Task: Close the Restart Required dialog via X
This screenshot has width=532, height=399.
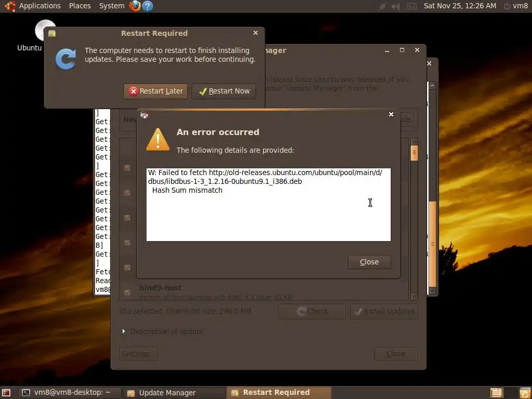Action: click(256, 33)
